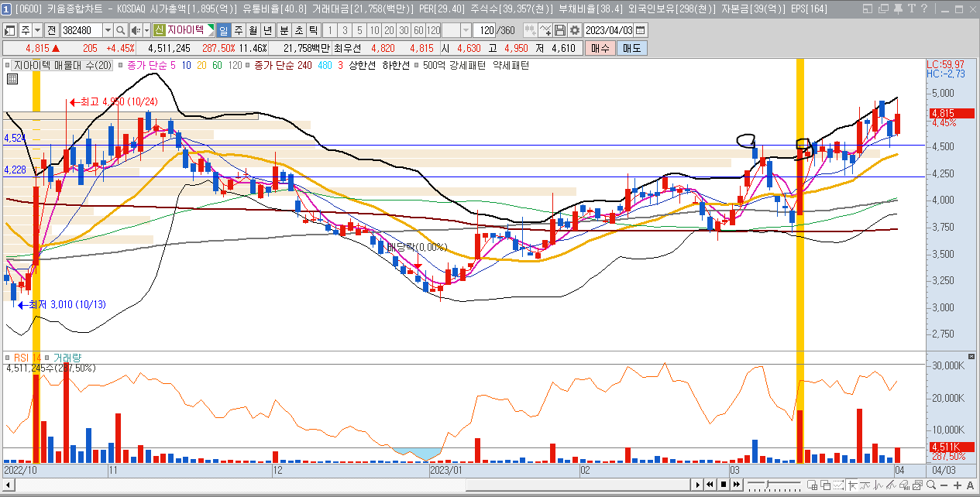
Task: Open the chart settings gear icon
Action: [x=576, y=30]
